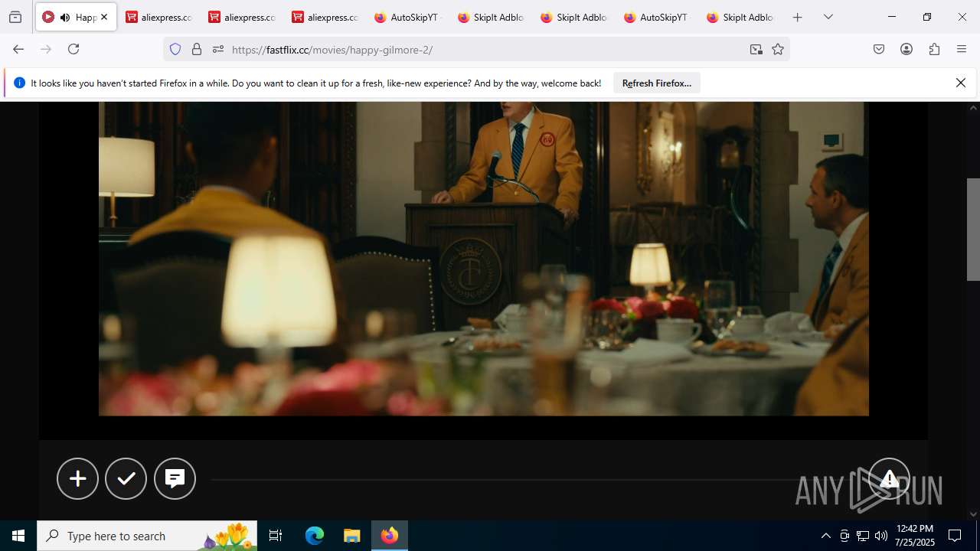Screen dimensions: 980x551
Task: Mark movie as watched with checkmark button
Action: click(x=126, y=478)
